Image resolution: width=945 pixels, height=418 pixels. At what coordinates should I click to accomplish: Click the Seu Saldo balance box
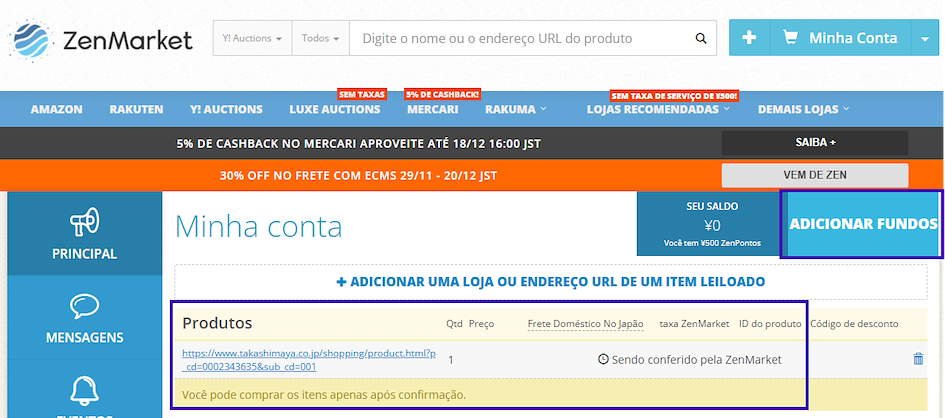click(712, 223)
